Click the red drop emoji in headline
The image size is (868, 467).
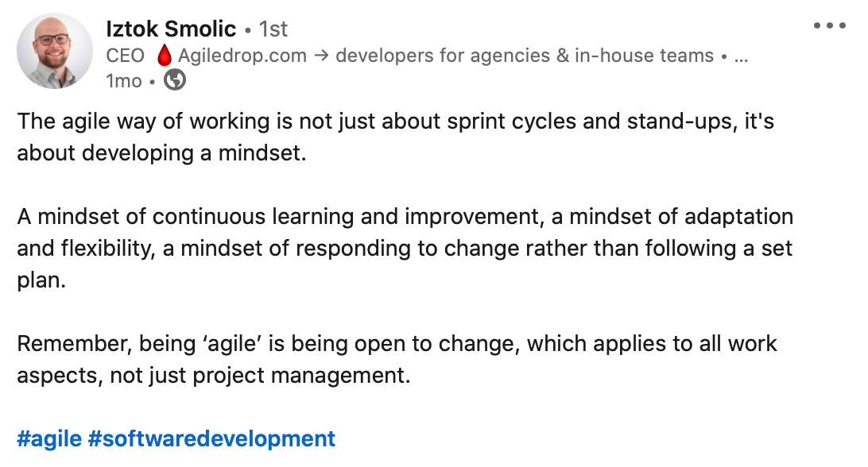click(x=164, y=56)
